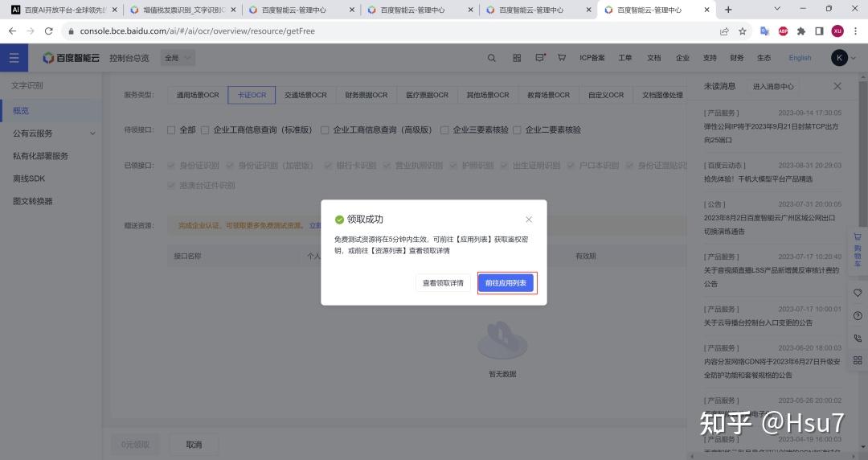868x460 pixels.
Task: Click the phone contact icon on right sidebar
Action: pyautogui.click(x=858, y=338)
